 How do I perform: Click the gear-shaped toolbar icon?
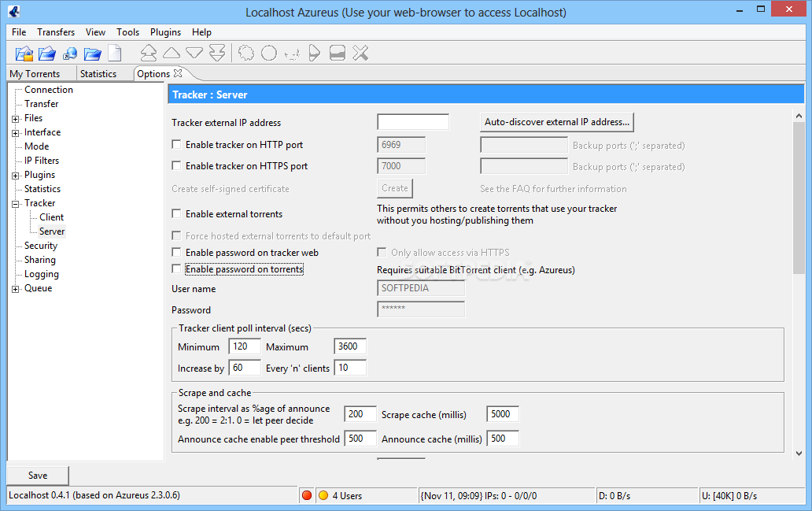click(246, 53)
